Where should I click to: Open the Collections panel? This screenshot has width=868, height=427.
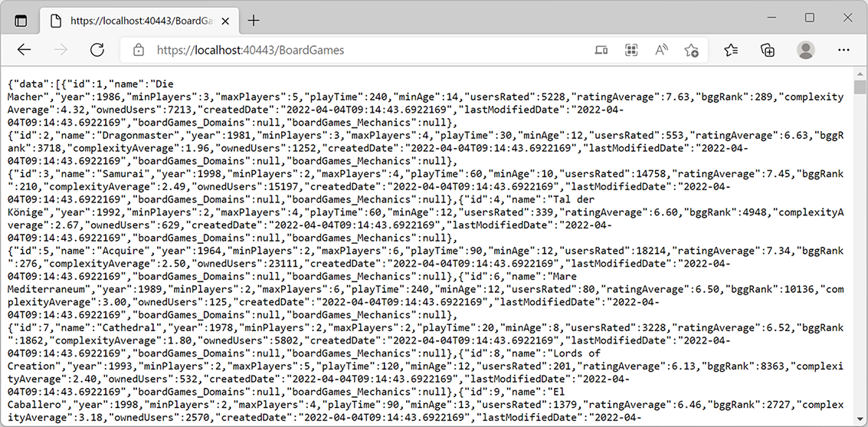767,51
